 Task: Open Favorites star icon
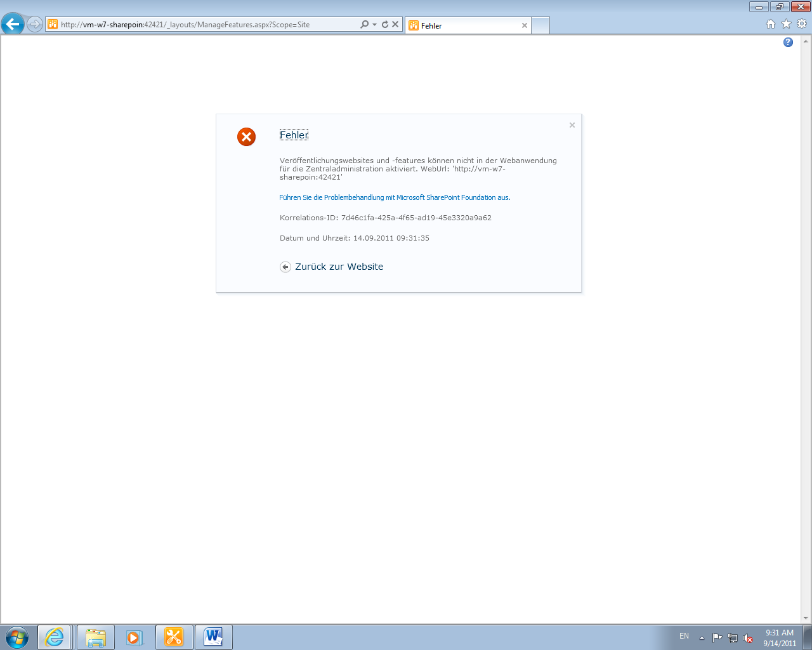(787, 24)
